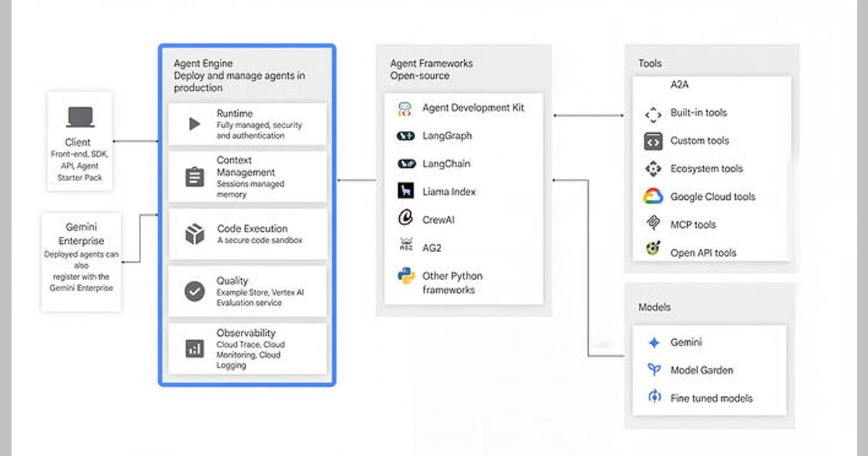Click the 'Ecosystem tools' label
The height and width of the screenshot is (456, 868).
(706, 169)
